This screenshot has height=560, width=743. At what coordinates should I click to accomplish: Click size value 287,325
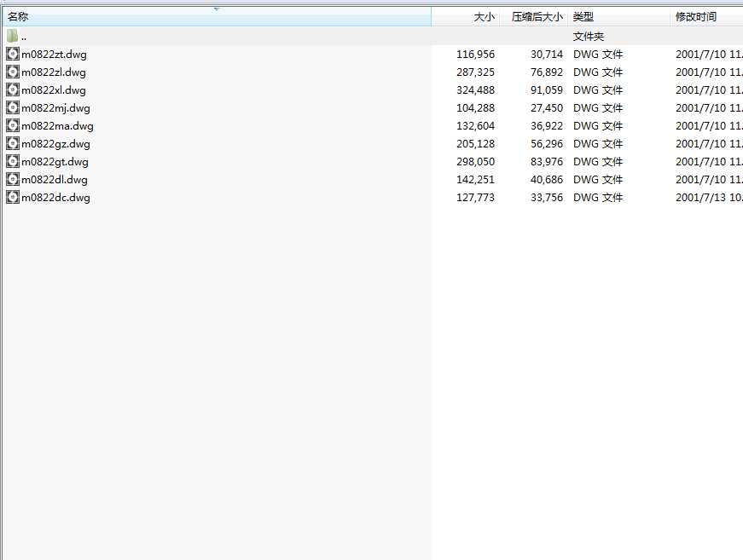[475, 72]
